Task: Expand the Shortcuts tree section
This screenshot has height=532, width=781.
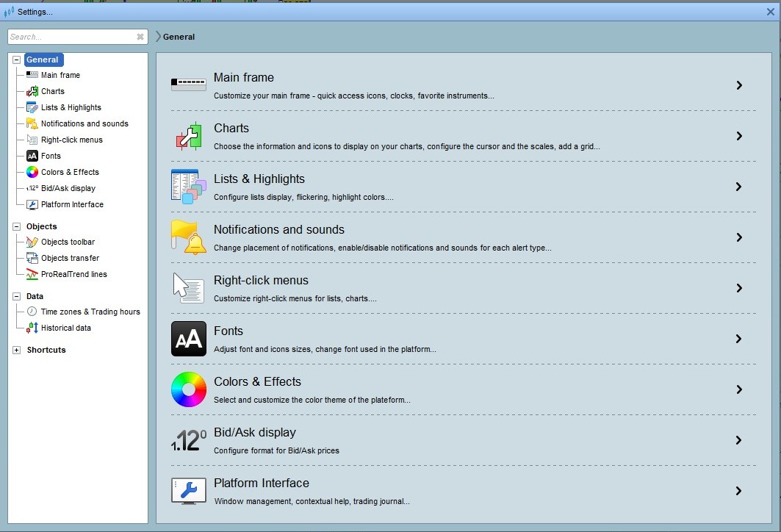Action: coord(16,351)
